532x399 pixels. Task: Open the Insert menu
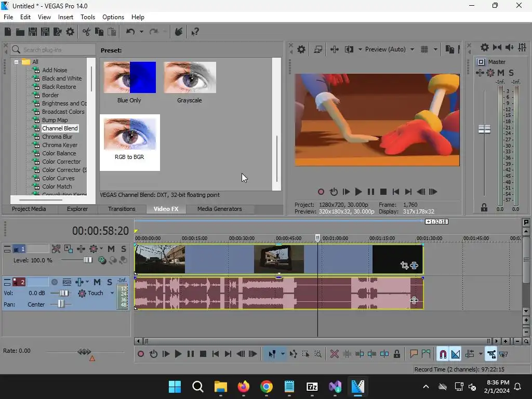[x=65, y=17]
